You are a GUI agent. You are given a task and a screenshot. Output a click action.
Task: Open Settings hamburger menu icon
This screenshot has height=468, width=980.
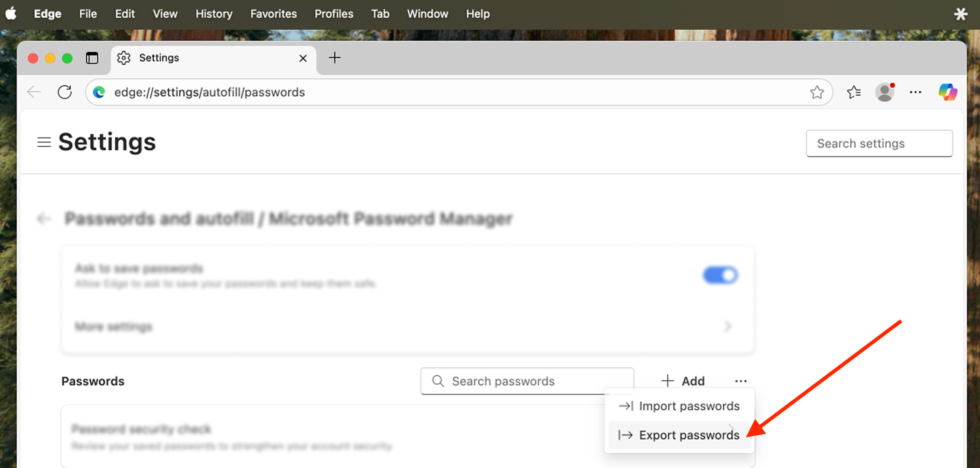tap(44, 142)
